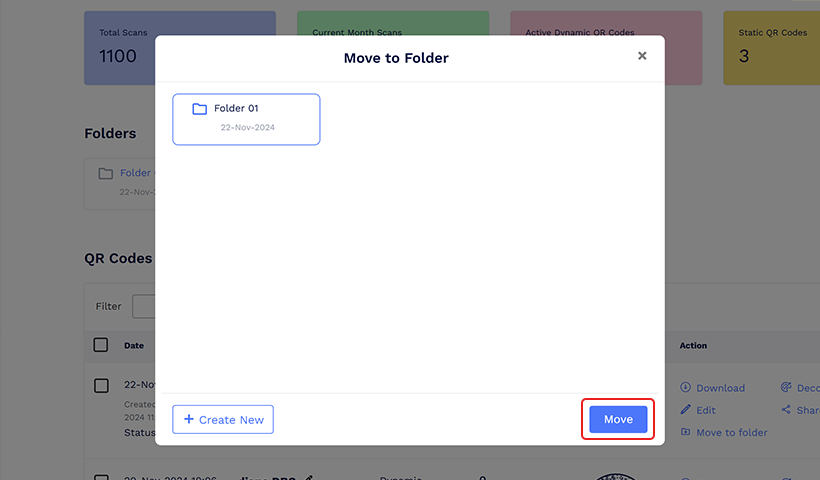Click the Move to folder link
820x480 pixels.
pyautogui.click(x=732, y=432)
